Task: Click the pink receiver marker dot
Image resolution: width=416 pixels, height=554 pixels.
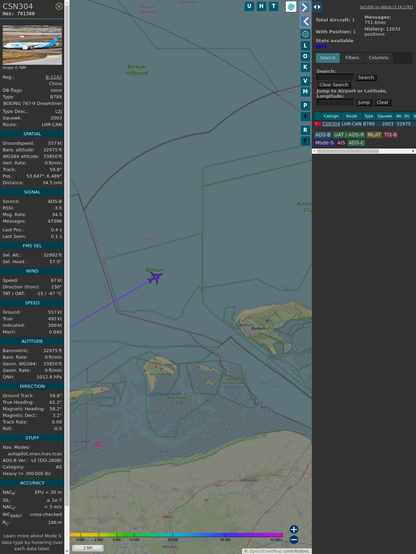Action: pos(98,444)
